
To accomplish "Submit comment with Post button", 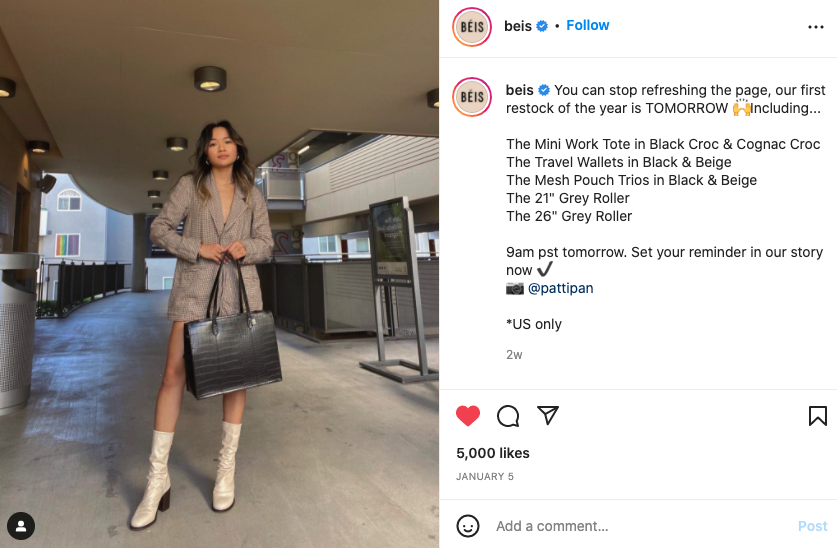I will click(812, 526).
